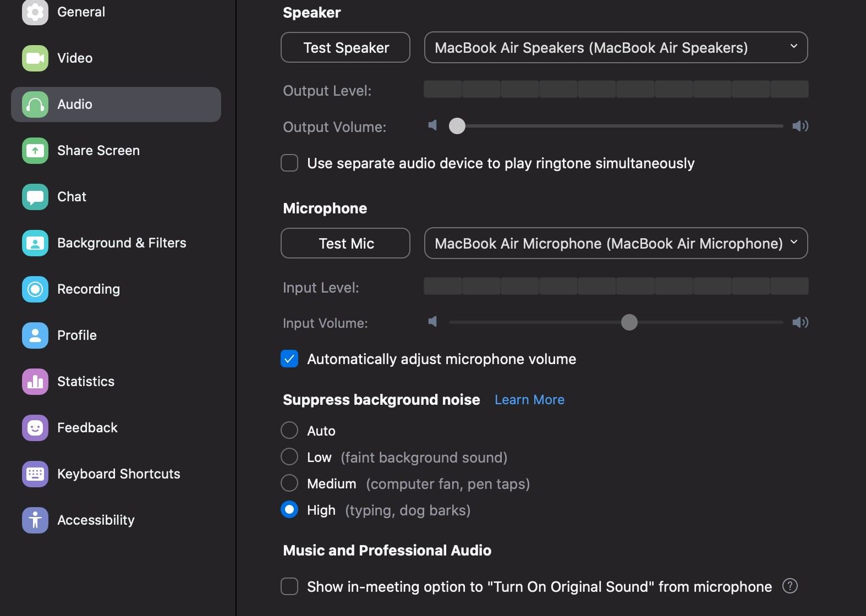Select the Background & Filters icon

click(x=35, y=243)
